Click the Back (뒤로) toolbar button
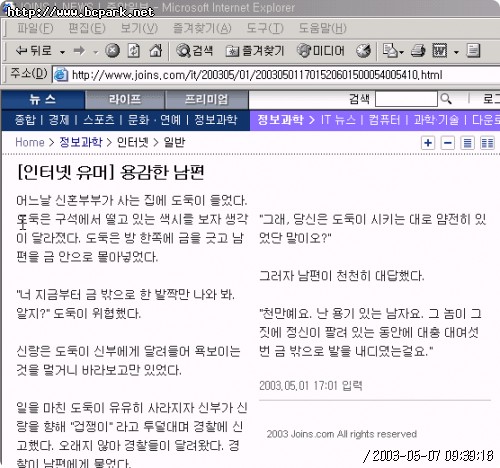The image size is (500, 468). [x=33, y=51]
